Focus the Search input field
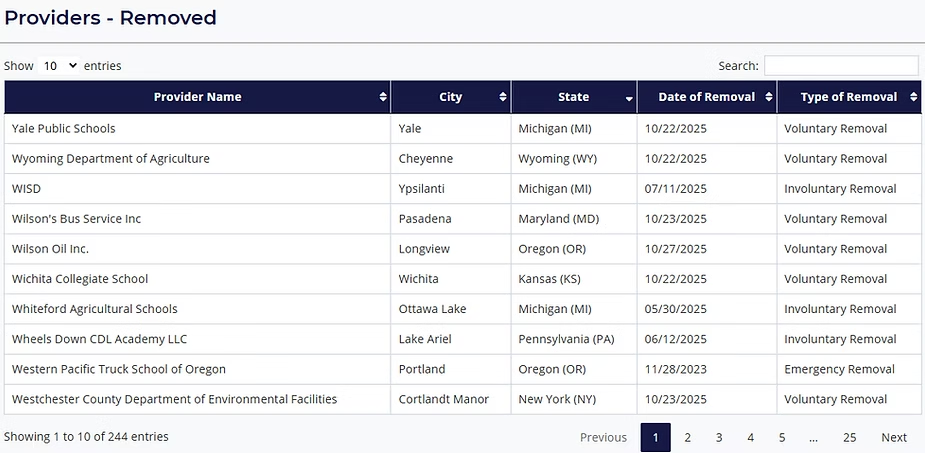Screen dimensions: 925x453 pyautogui.click(x=841, y=66)
